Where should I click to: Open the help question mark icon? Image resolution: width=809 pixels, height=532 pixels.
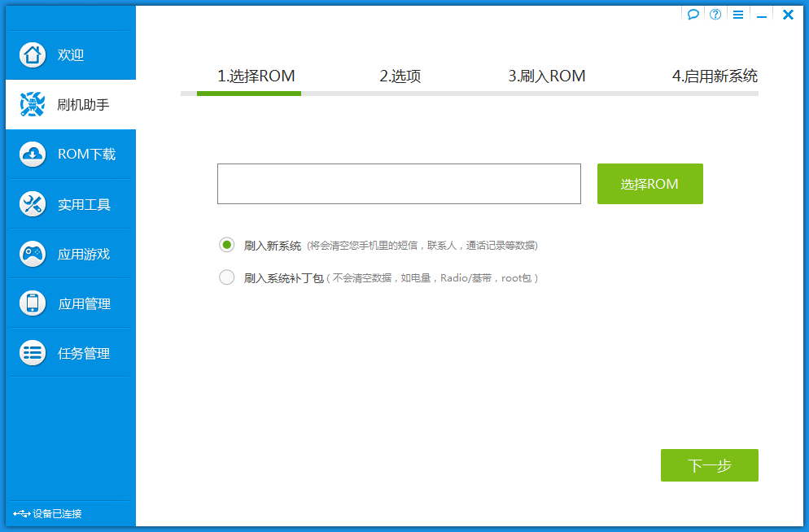coord(715,14)
